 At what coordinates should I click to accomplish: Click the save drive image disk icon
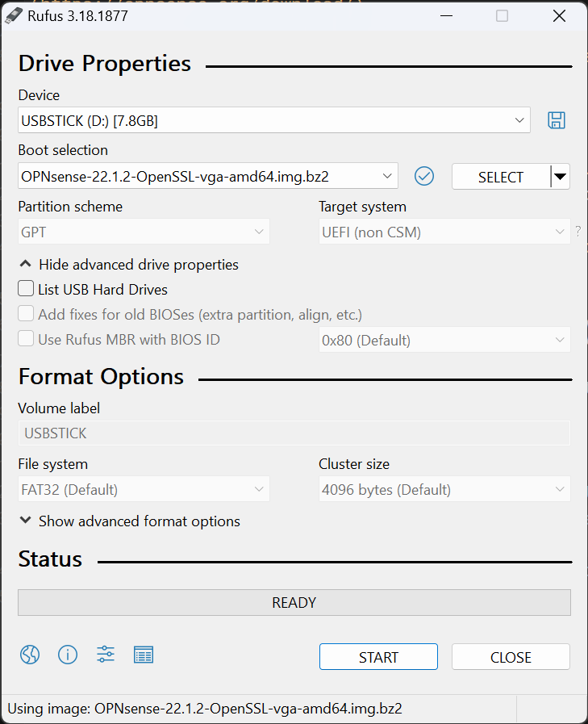[556, 121]
